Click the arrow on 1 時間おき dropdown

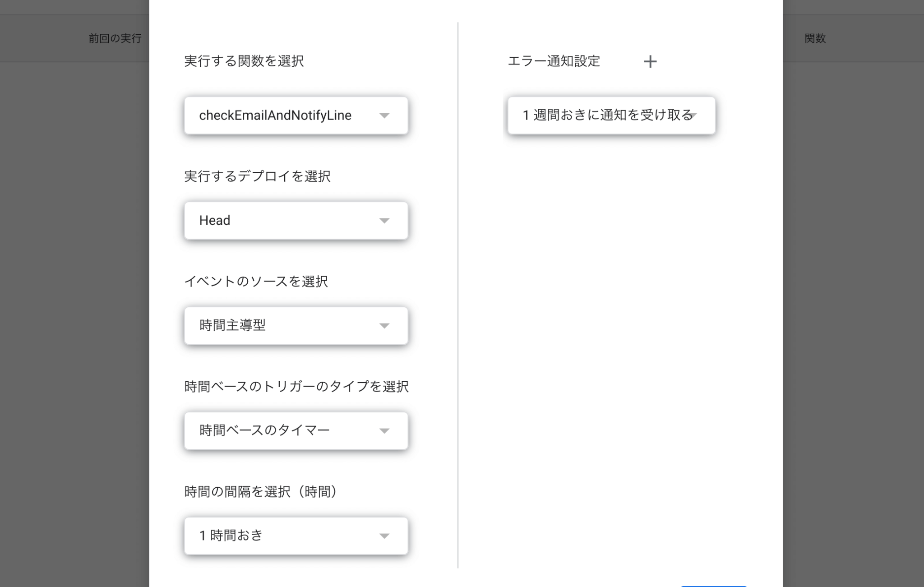pos(384,536)
